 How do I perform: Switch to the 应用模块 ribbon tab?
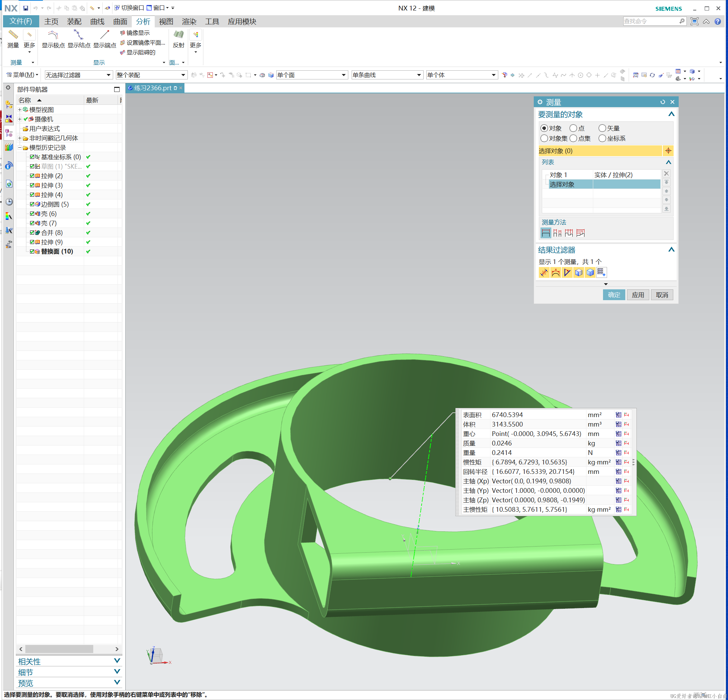242,22
